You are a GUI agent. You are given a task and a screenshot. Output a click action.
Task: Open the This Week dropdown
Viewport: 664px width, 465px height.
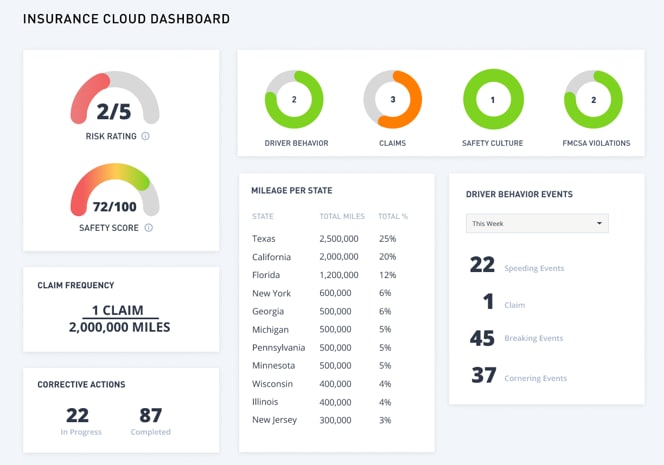click(x=537, y=224)
